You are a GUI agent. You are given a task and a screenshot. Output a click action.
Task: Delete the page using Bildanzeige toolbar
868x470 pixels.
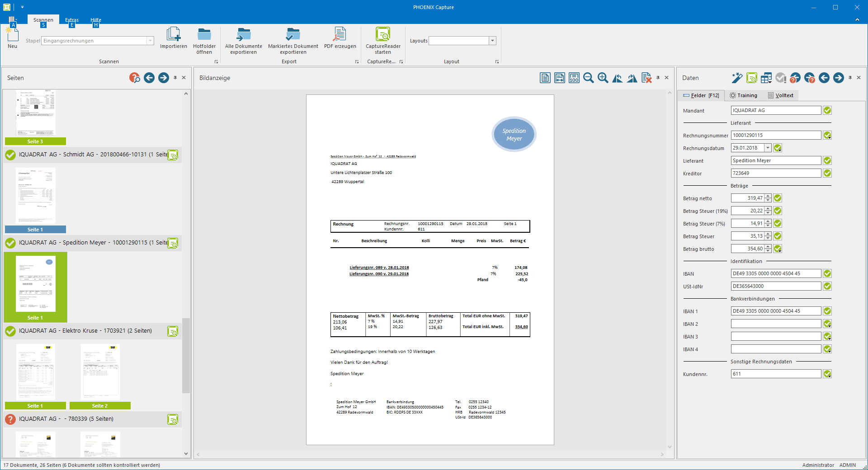(646, 78)
